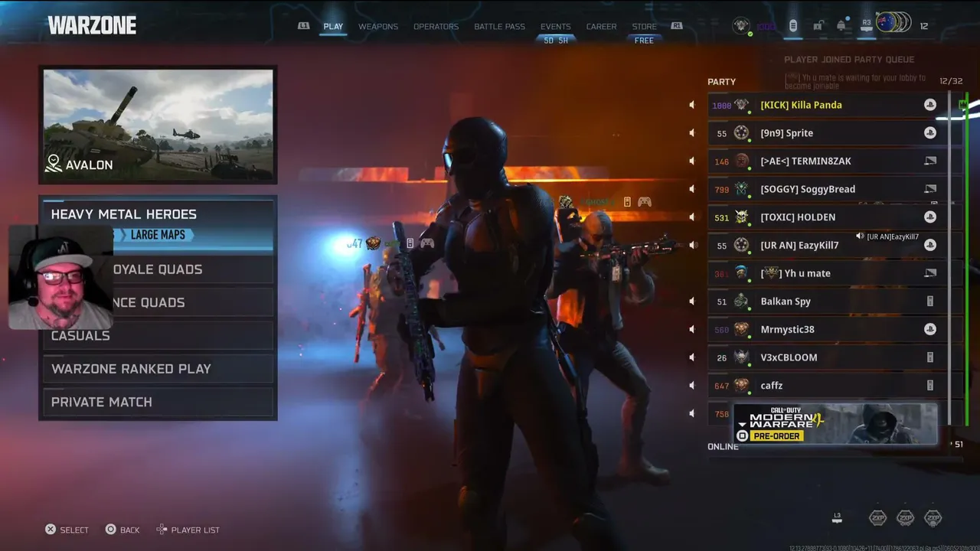Image resolution: width=980 pixels, height=551 pixels.
Task: Open the notifications bell
Action: coord(841,26)
